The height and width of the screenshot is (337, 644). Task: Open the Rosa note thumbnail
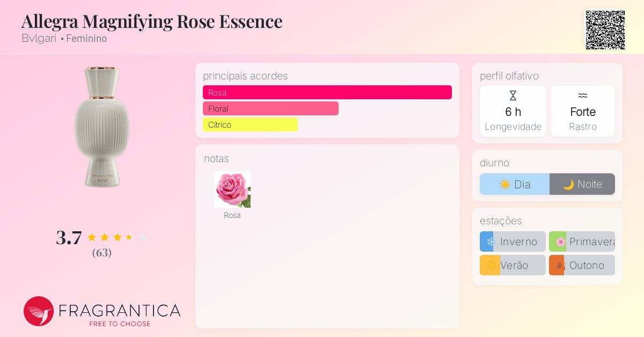click(x=232, y=189)
